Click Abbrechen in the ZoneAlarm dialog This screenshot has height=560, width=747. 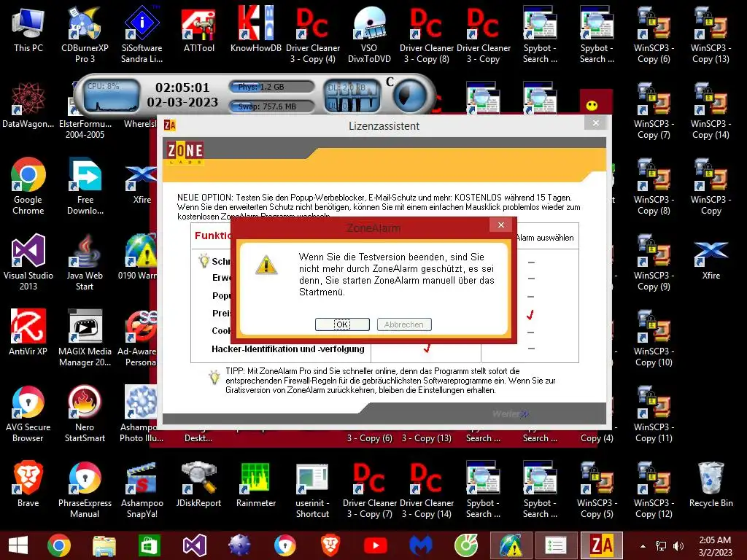[404, 324]
